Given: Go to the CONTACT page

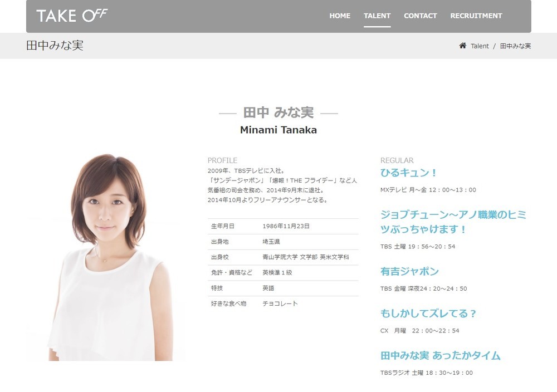Looking at the screenshot, I should pos(420,16).
